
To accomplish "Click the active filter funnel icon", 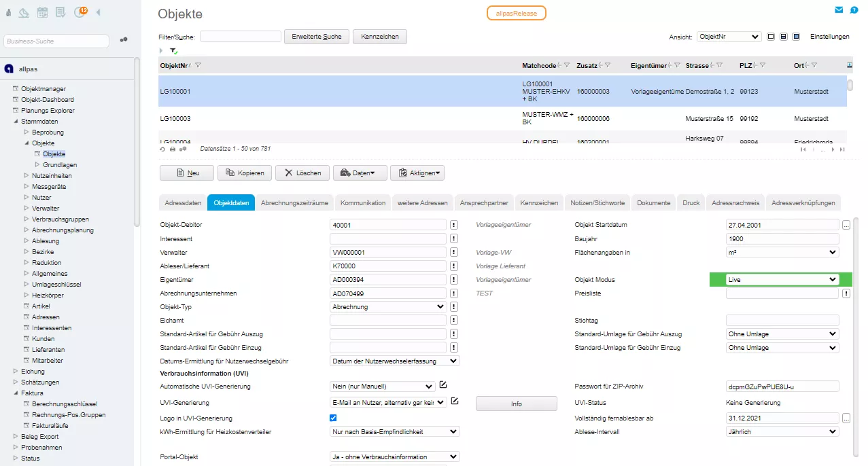I will (x=173, y=51).
